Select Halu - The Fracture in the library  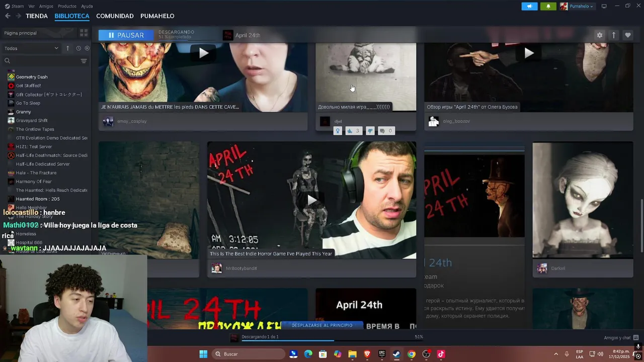[x=36, y=173]
